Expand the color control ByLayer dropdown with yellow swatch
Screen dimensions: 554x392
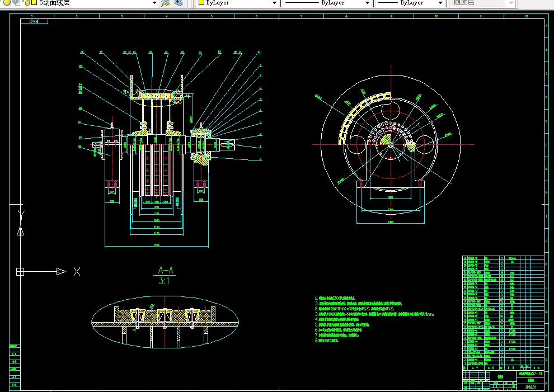(274, 3)
